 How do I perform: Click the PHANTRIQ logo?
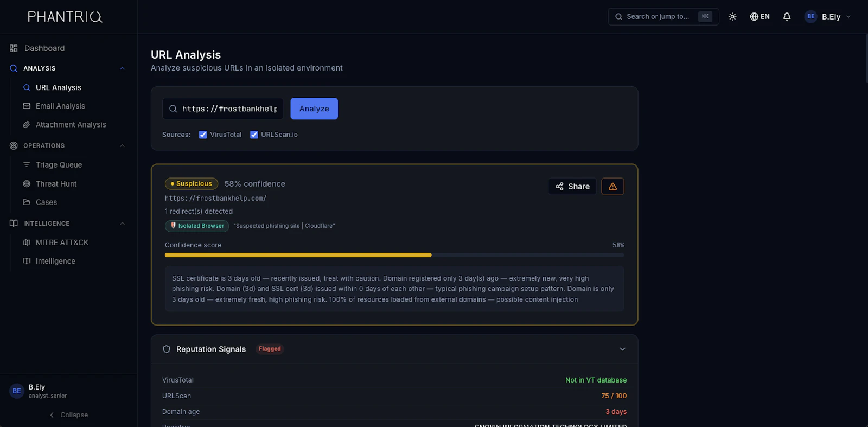pyautogui.click(x=65, y=17)
